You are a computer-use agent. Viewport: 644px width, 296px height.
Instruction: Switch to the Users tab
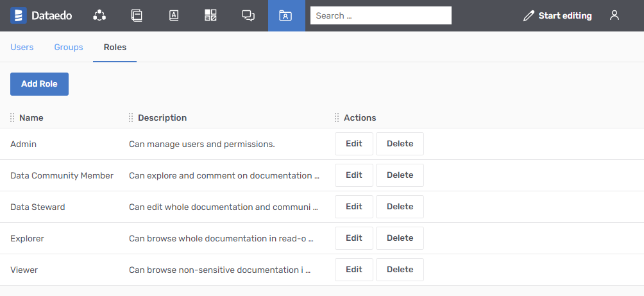pos(22,47)
